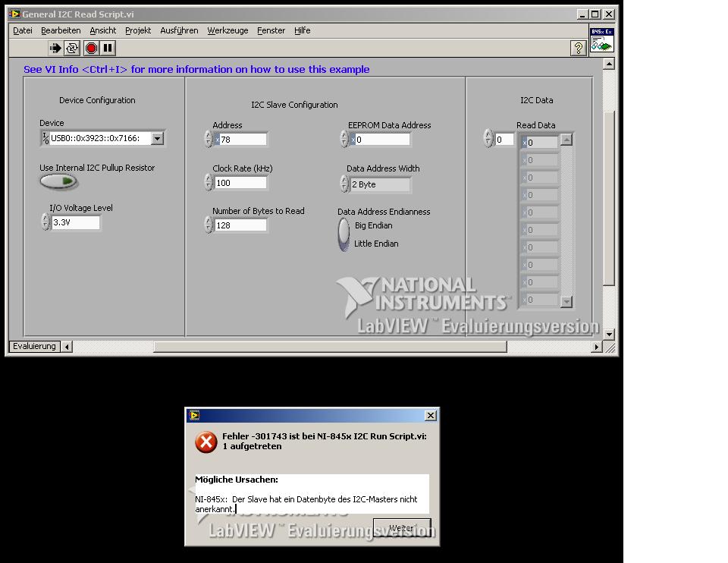The width and height of the screenshot is (728, 563).
Task: Click the LabVIEW icon in the window title bar
Action: [x=14, y=14]
